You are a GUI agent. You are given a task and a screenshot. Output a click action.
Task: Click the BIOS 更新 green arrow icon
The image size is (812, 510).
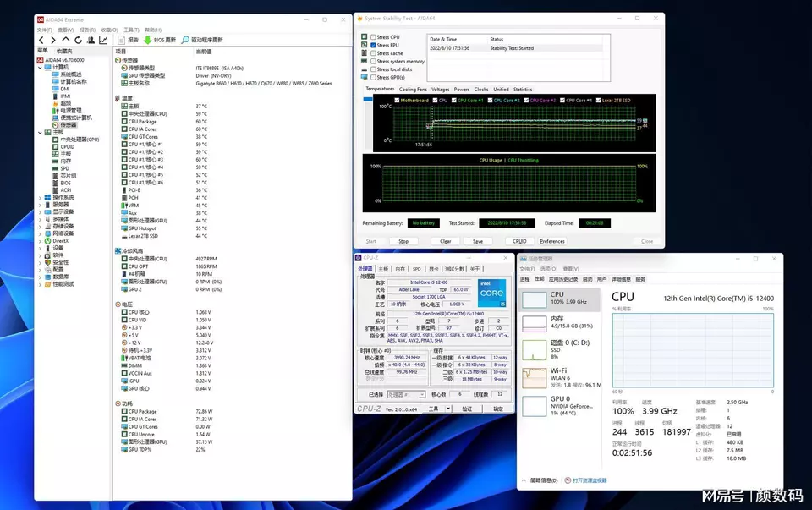pyautogui.click(x=148, y=40)
